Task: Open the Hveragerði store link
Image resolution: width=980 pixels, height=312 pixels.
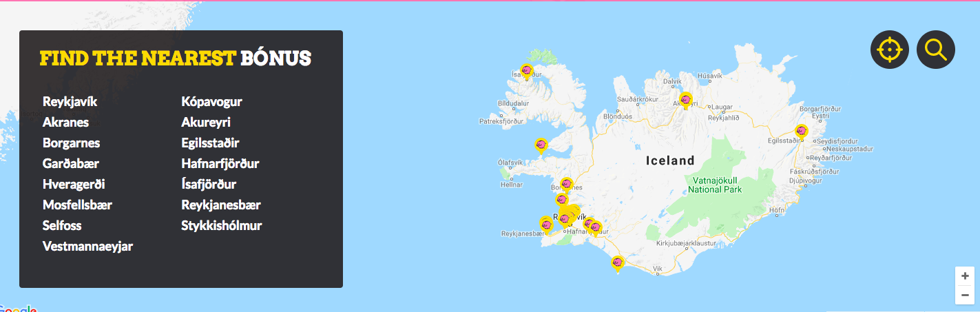Action: [x=74, y=185]
